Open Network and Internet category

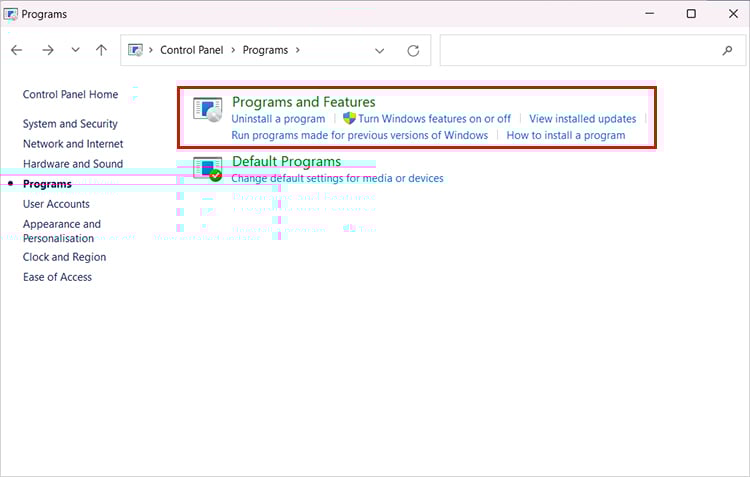click(73, 144)
